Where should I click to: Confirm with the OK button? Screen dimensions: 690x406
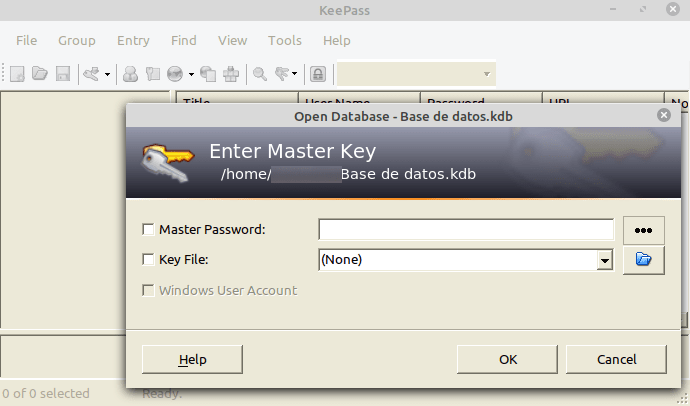click(x=507, y=359)
